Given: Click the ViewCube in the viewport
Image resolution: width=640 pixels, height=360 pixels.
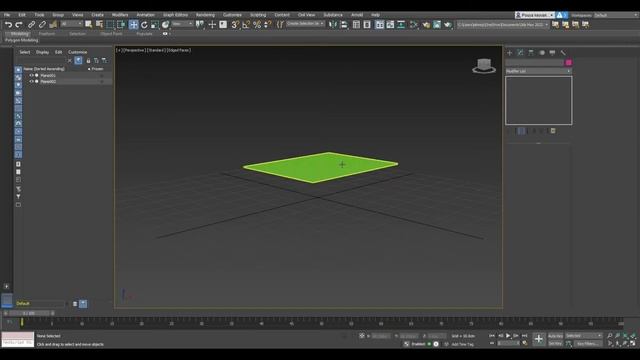Looking at the screenshot, I should pyautogui.click(x=484, y=66).
